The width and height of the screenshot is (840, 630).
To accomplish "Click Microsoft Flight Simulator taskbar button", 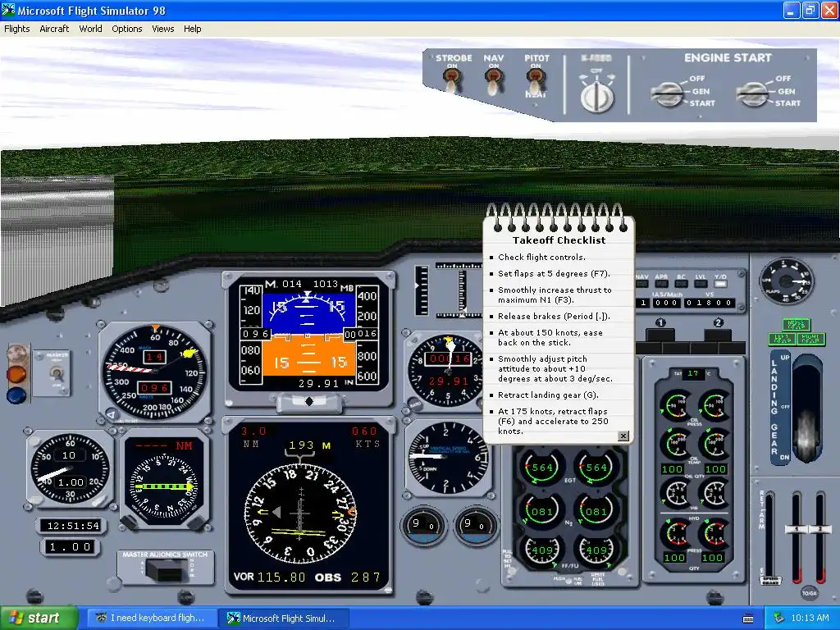I will (284, 619).
